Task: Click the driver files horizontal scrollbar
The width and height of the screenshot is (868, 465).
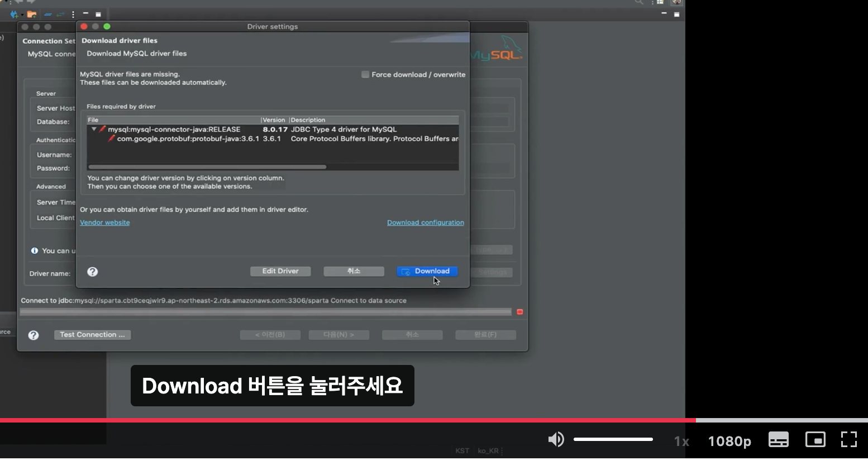Action: (207, 167)
